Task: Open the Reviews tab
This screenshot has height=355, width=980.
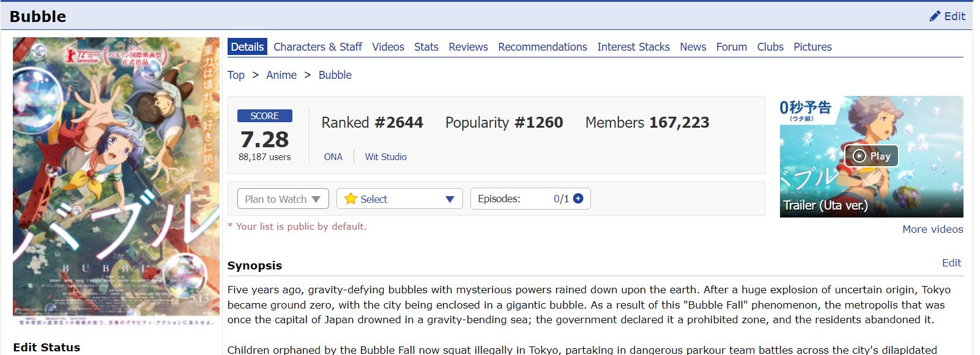Action: click(468, 47)
